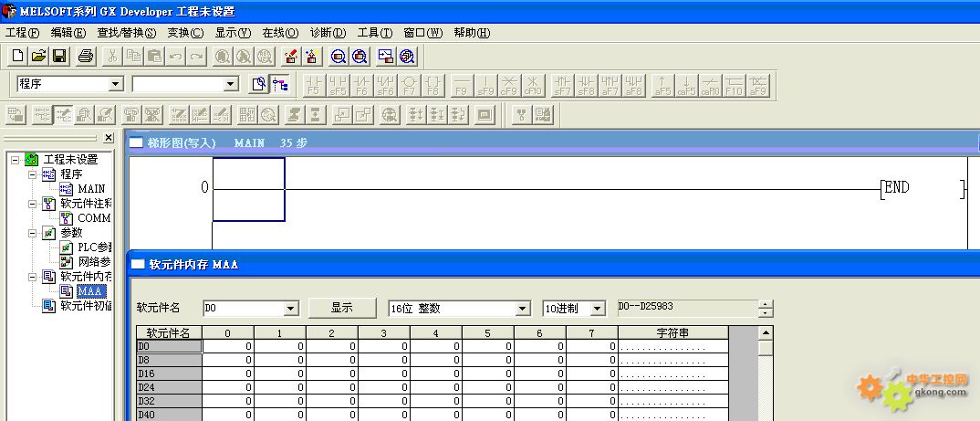Click the D24 row header
980x421 pixels.
click(x=170, y=387)
